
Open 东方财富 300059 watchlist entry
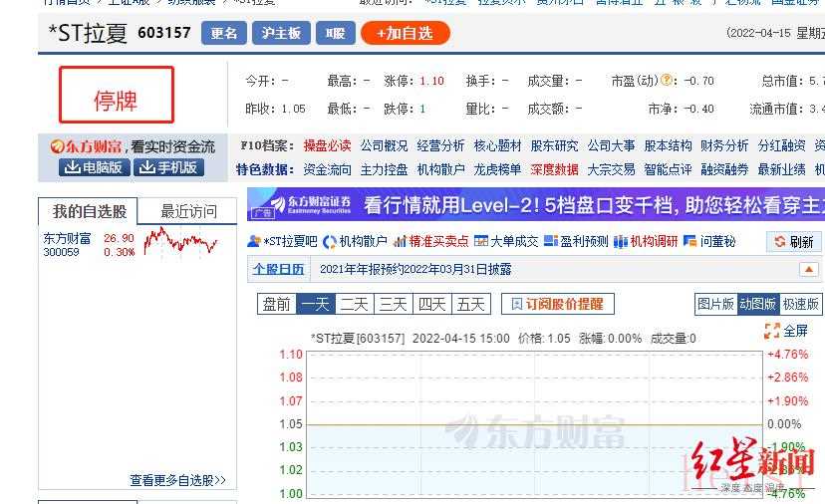point(67,245)
